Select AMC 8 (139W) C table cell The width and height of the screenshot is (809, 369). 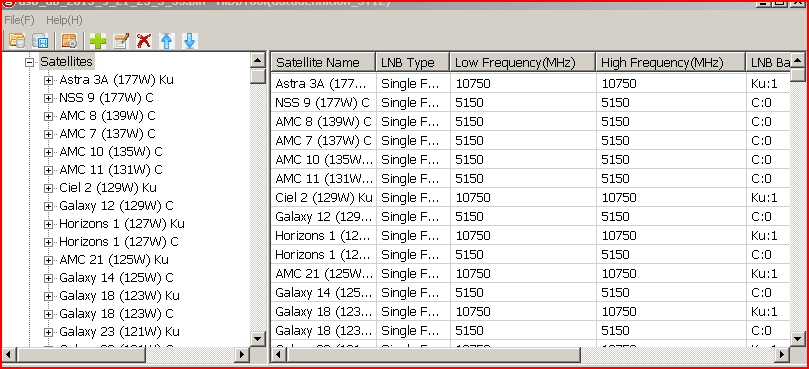323,122
